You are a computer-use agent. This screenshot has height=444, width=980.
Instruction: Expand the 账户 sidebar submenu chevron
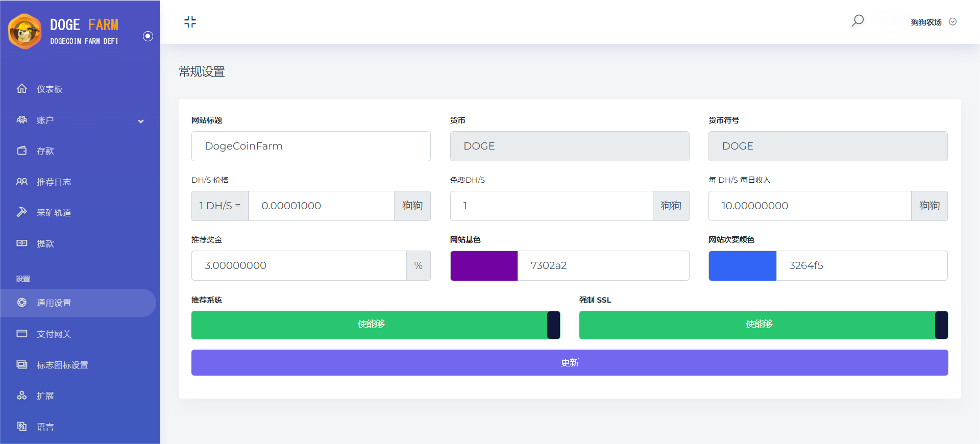point(141,121)
